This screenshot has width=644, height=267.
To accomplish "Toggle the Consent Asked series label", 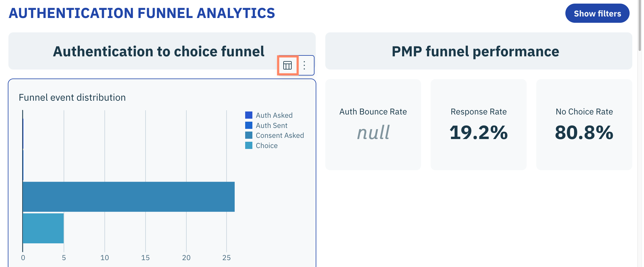I will (x=280, y=135).
